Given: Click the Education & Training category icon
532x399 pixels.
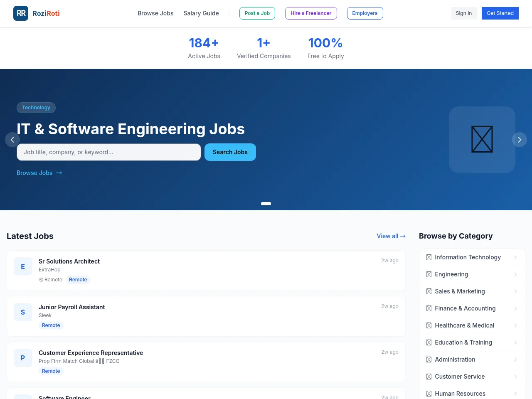Looking at the screenshot, I should coord(429,342).
